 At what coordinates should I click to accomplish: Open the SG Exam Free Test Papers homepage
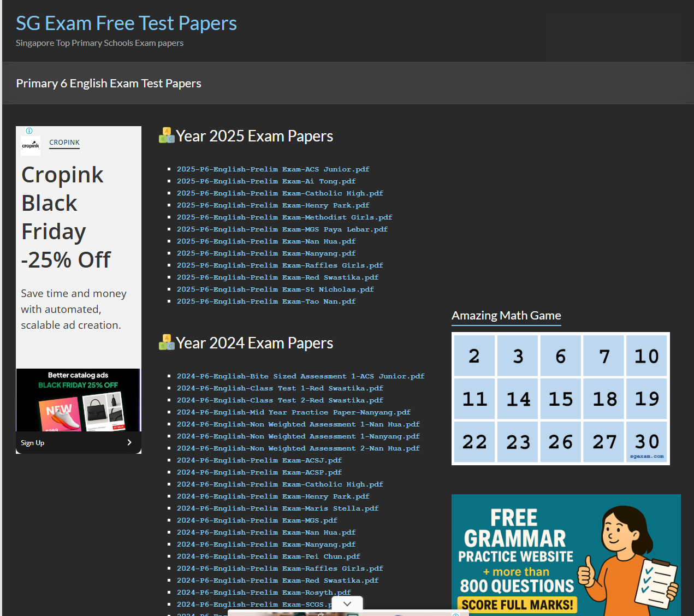coord(126,23)
